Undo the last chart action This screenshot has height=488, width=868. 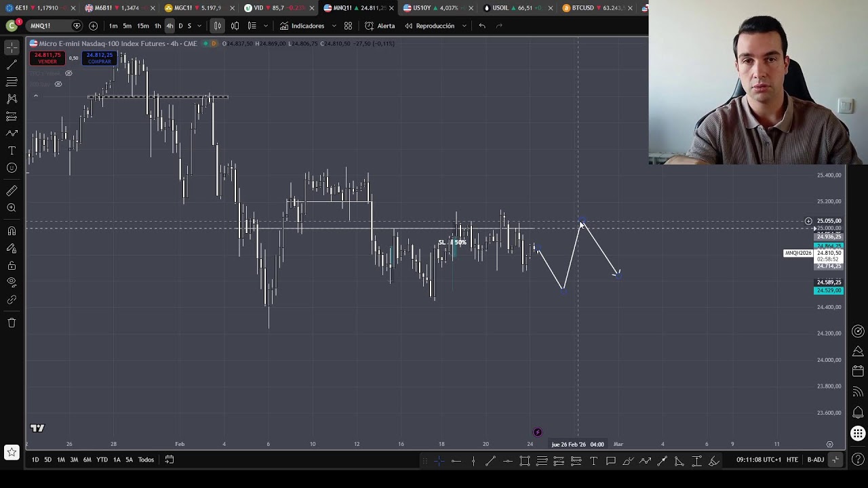[x=482, y=26]
